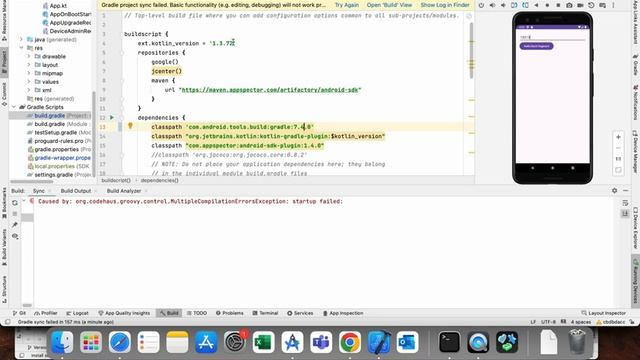Click the emulator home circle icon
The image size is (640, 360).
[547, 5]
